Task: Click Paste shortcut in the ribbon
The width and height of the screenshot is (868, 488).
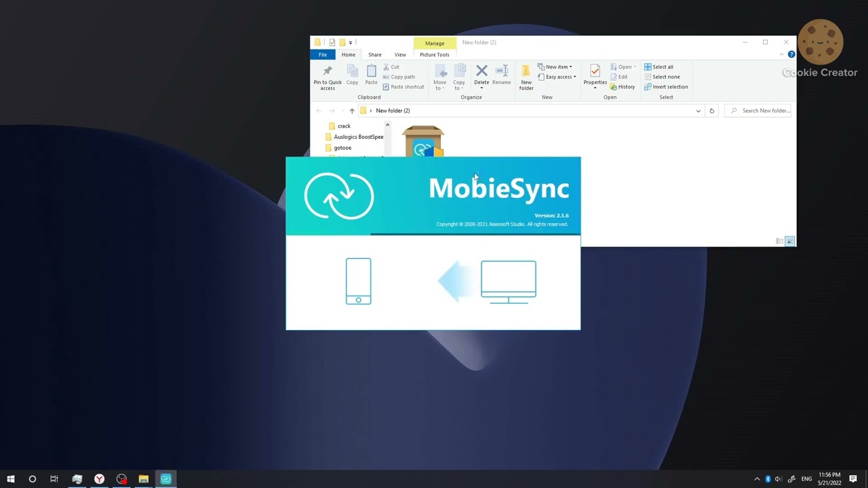Action: coord(403,87)
